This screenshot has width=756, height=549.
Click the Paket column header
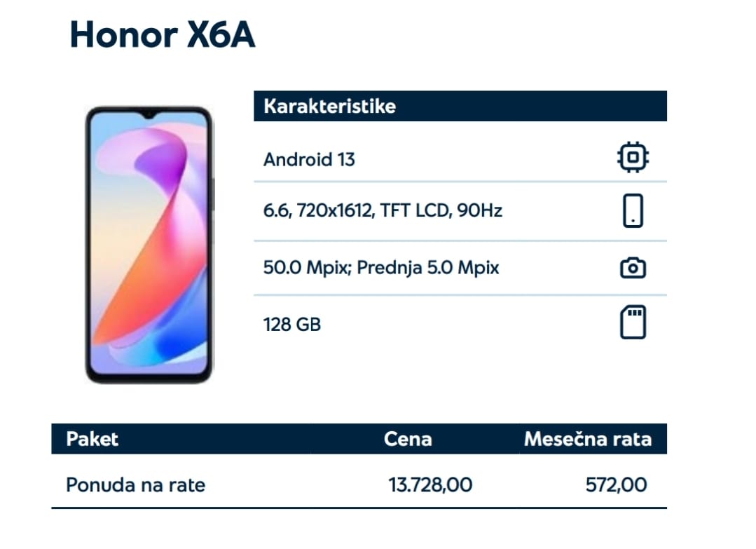(x=92, y=439)
